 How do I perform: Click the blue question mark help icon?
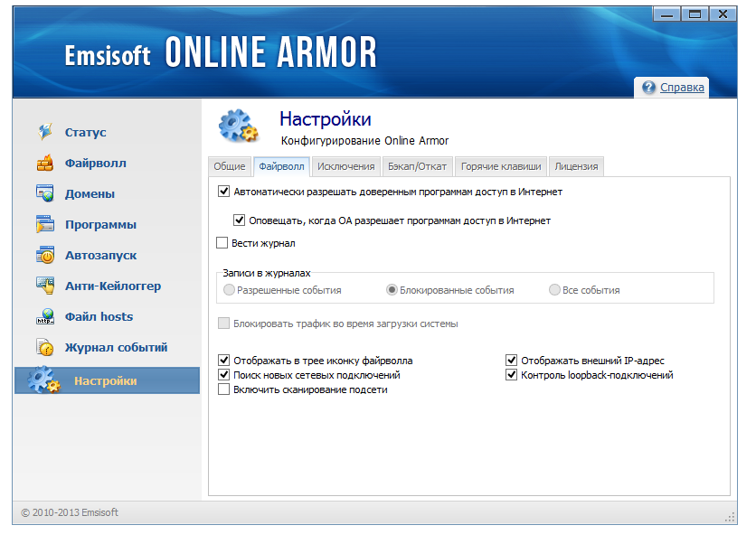point(649,88)
